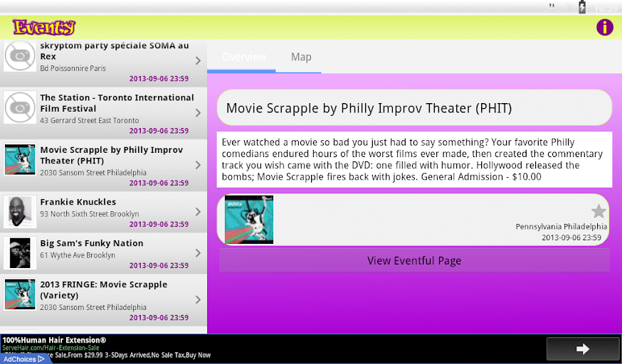Click '43 Gerrard Street East Toronto' address
This screenshot has width=622, height=364.
click(x=89, y=120)
